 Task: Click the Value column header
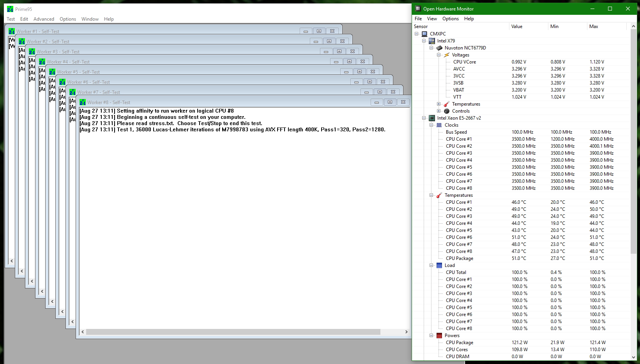coord(529,27)
